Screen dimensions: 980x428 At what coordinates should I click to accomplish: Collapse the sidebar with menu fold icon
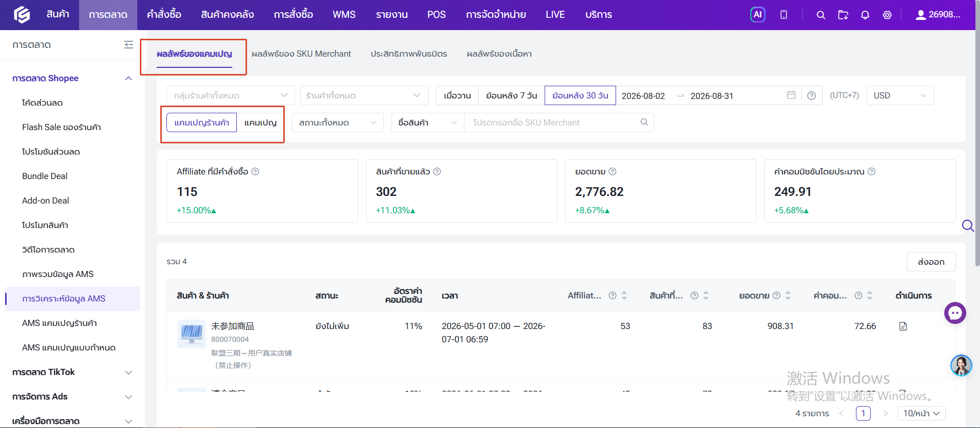129,45
